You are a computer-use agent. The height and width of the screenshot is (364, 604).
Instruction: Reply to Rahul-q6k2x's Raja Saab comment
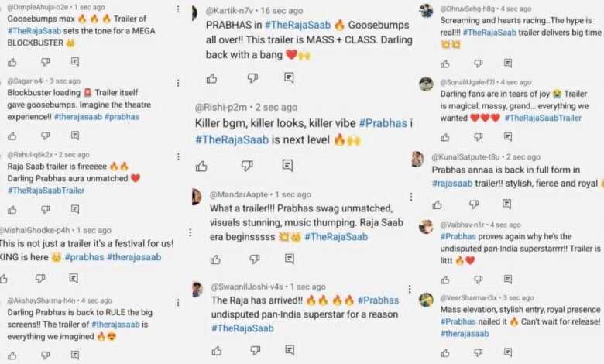tap(75, 209)
